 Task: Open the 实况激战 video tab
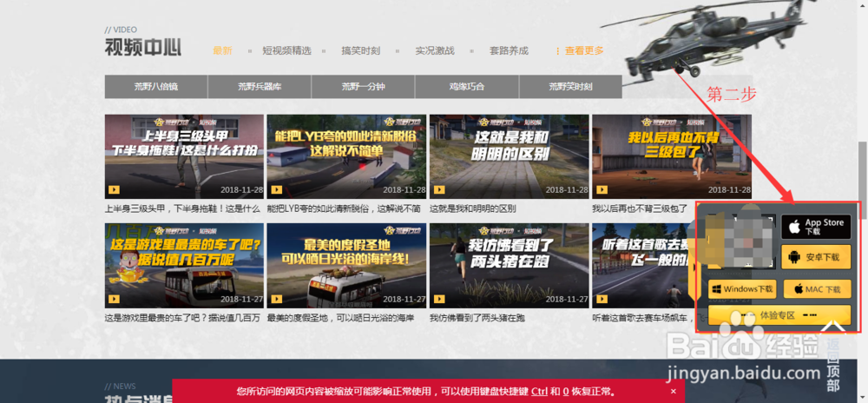[435, 51]
